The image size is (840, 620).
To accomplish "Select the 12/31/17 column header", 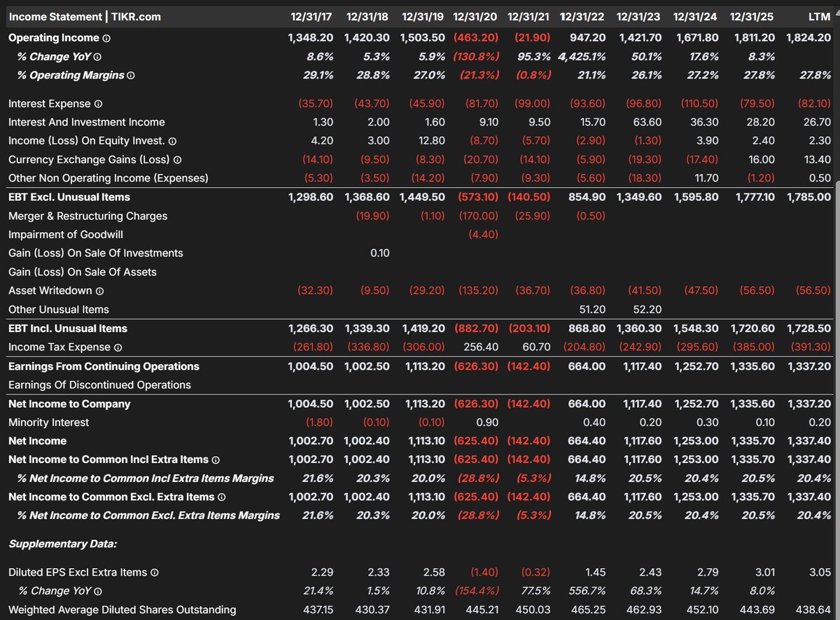I will [x=312, y=16].
